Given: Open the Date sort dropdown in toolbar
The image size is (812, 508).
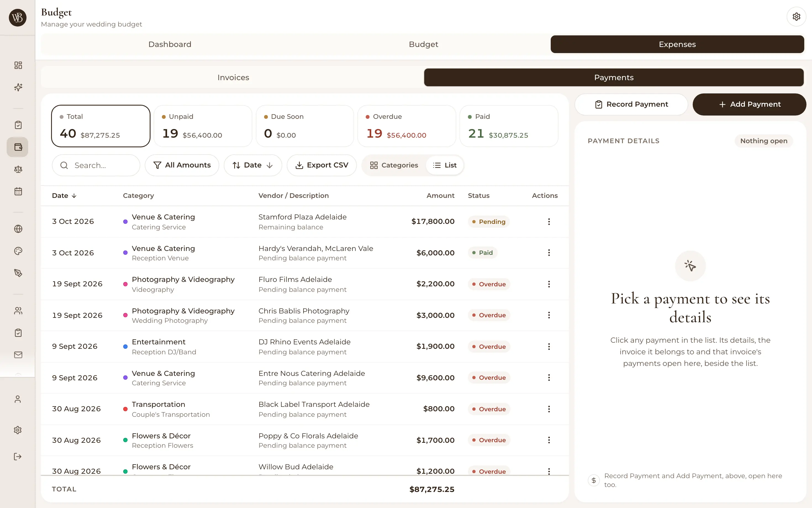Looking at the screenshot, I should 253,165.
